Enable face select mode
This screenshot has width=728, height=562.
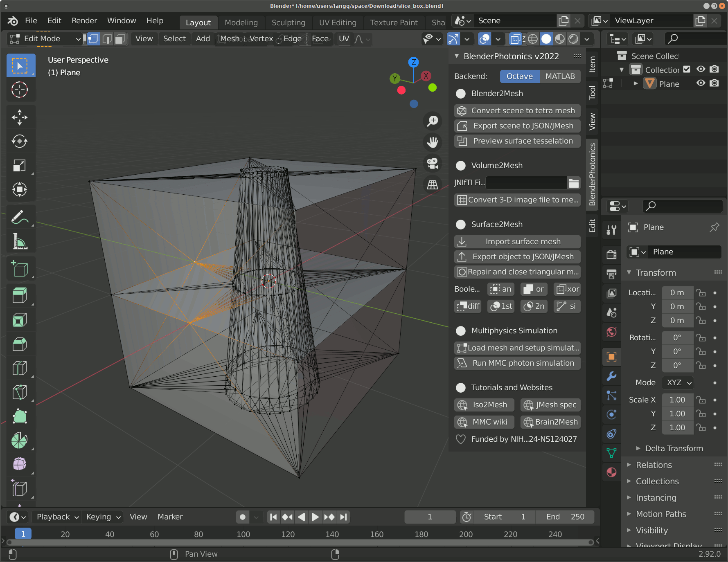(120, 39)
